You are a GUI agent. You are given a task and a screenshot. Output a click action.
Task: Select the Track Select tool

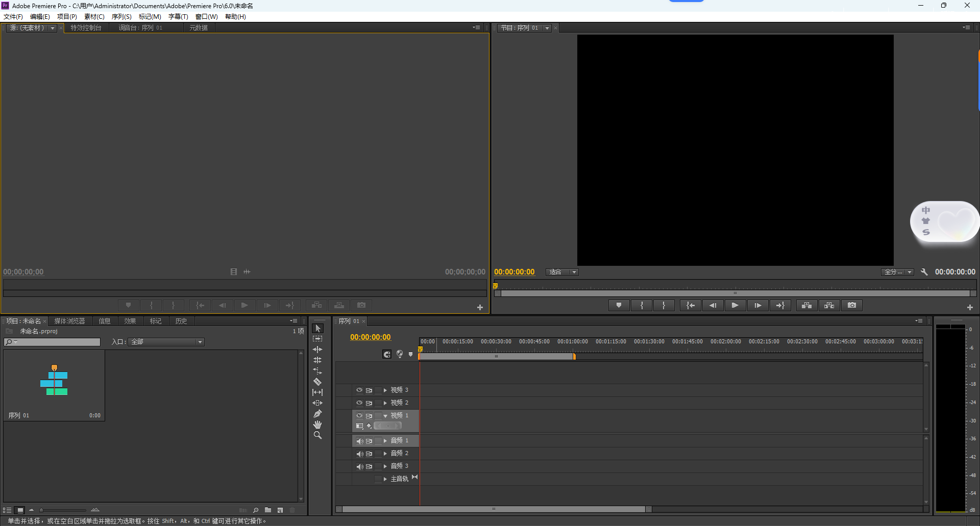(x=317, y=338)
